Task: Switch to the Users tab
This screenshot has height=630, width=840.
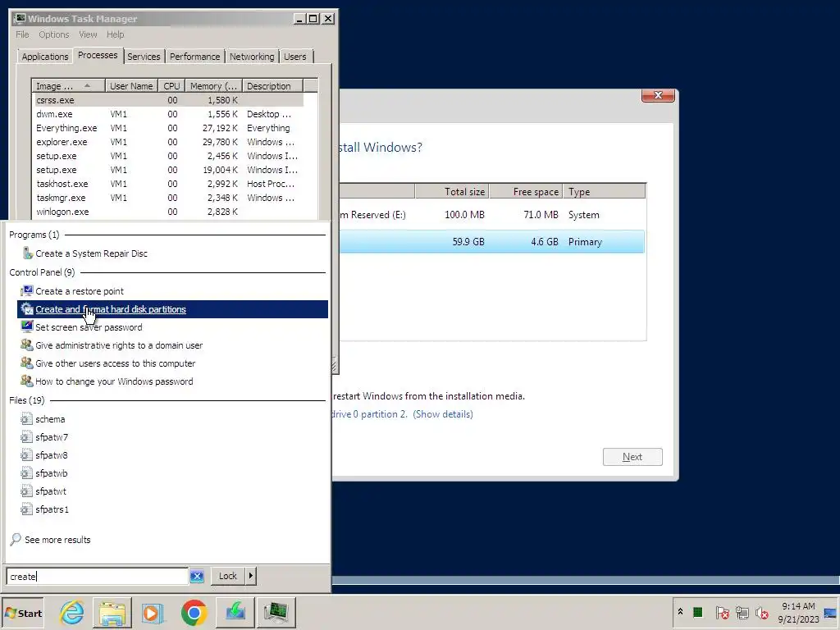Action: 294,57
